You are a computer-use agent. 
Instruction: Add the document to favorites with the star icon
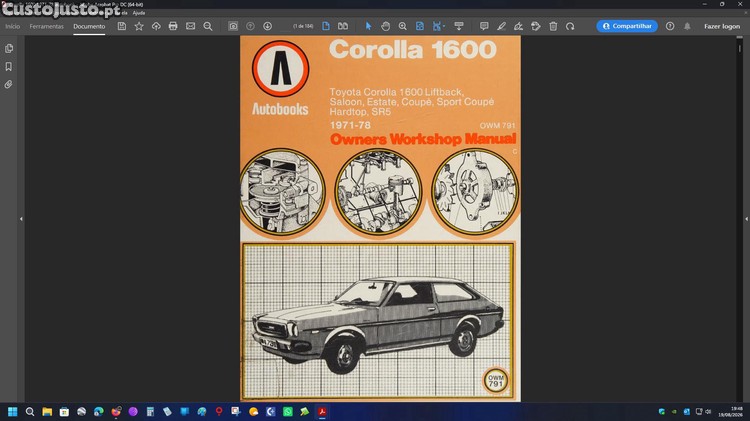(x=139, y=26)
